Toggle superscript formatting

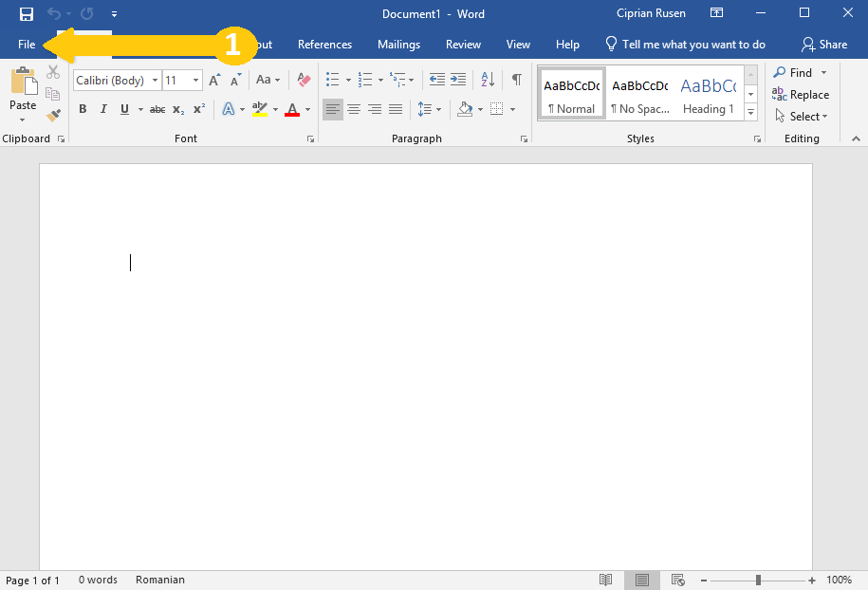click(197, 109)
